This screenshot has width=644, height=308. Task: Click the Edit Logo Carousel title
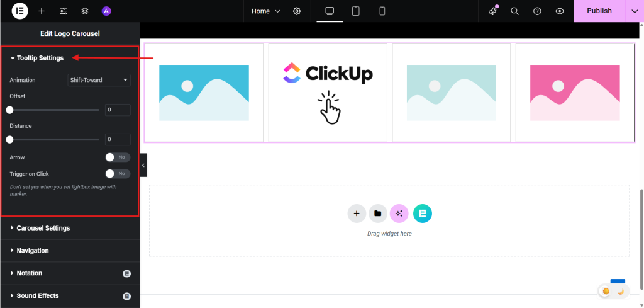(70, 33)
